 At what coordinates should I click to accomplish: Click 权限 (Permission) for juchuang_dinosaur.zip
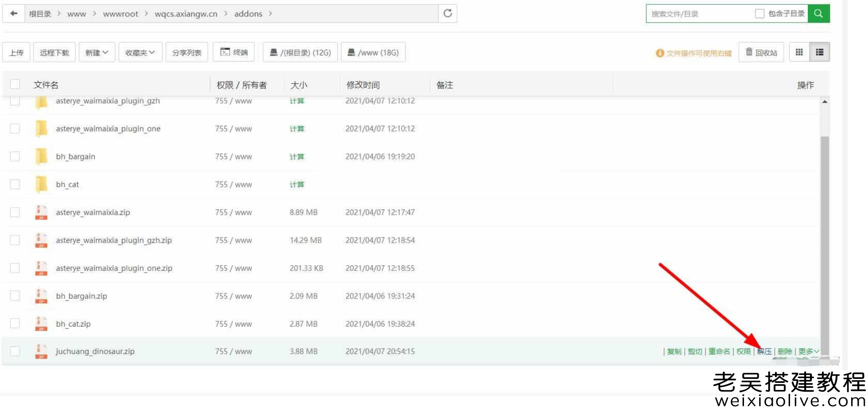pyautogui.click(x=744, y=351)
